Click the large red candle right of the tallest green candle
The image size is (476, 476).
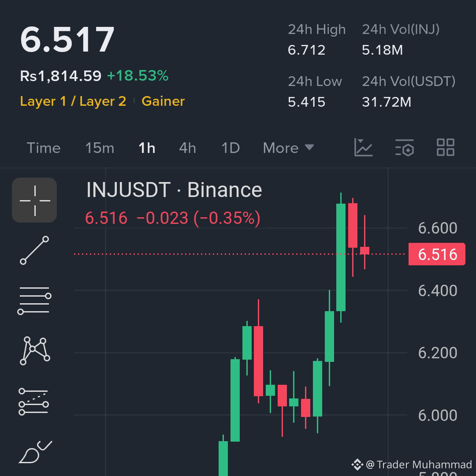353,226
